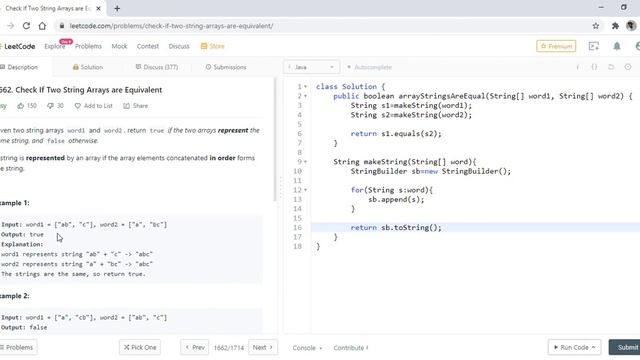640x360 pixels.
Task: Submit the solution
Action: coord(624,347)
